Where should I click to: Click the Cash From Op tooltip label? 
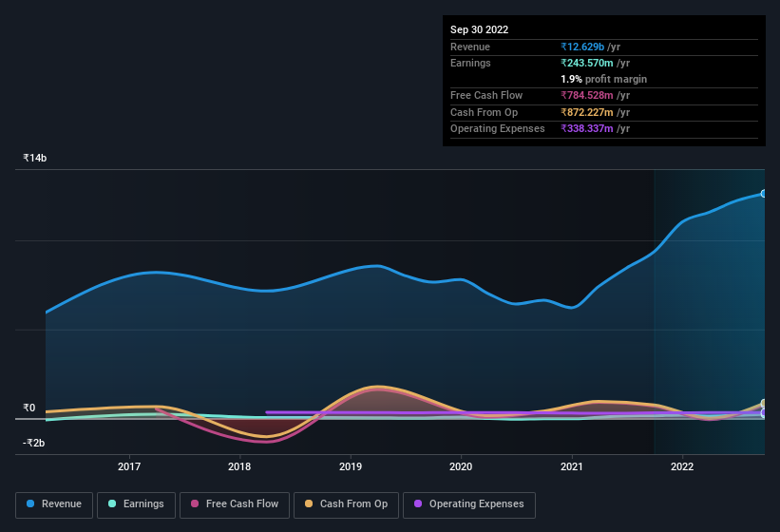tap(484, 112)
